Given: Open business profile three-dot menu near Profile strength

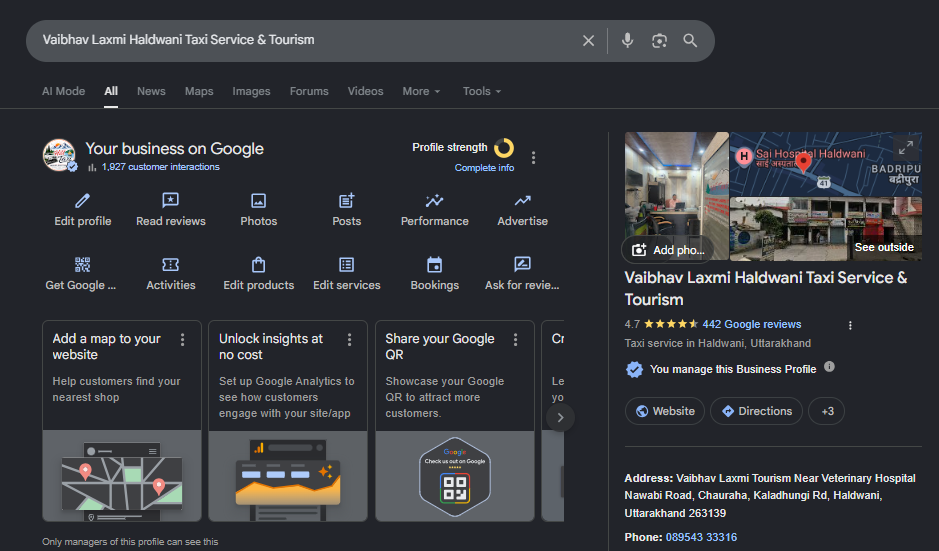Looking at the screenshot, I should coord(534,158).
